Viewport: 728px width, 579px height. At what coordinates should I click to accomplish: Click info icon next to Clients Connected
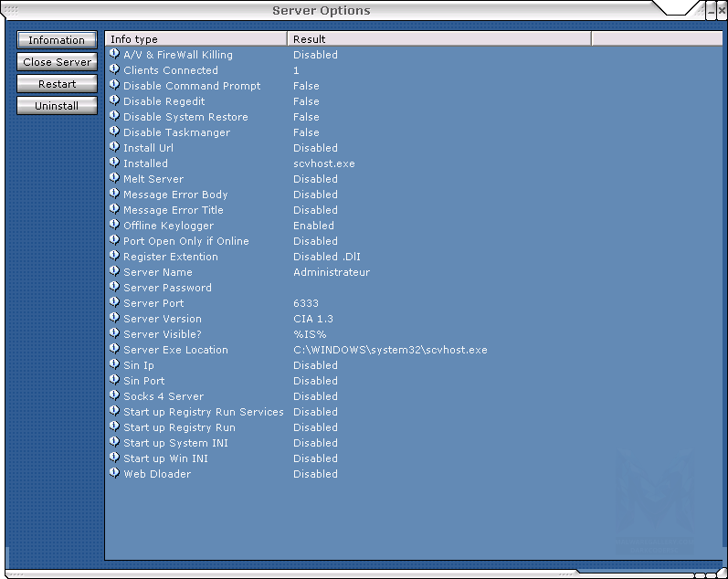pyautogui.click(x=114, y=69)
